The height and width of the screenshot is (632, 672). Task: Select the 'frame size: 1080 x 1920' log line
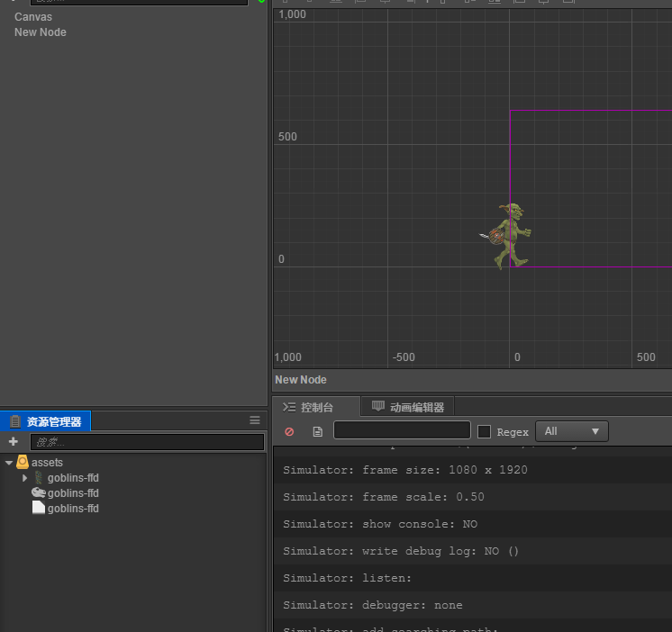(x=472, y=470)
